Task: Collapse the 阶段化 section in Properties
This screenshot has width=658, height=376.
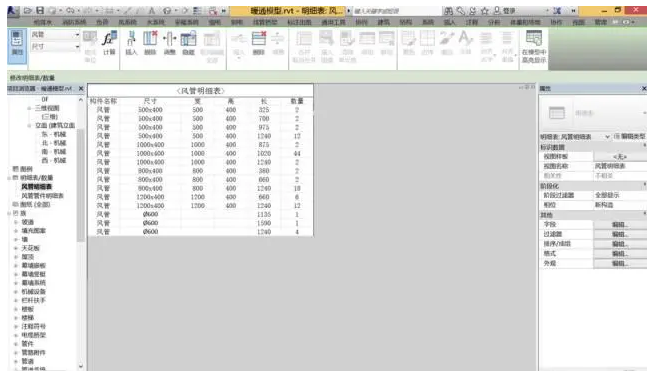Action: 645,185
